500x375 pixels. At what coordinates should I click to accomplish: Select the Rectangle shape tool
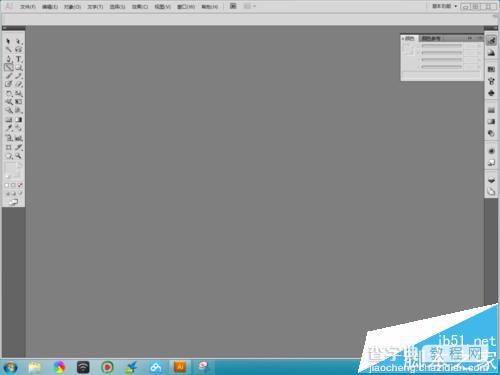tap(19, 67)
